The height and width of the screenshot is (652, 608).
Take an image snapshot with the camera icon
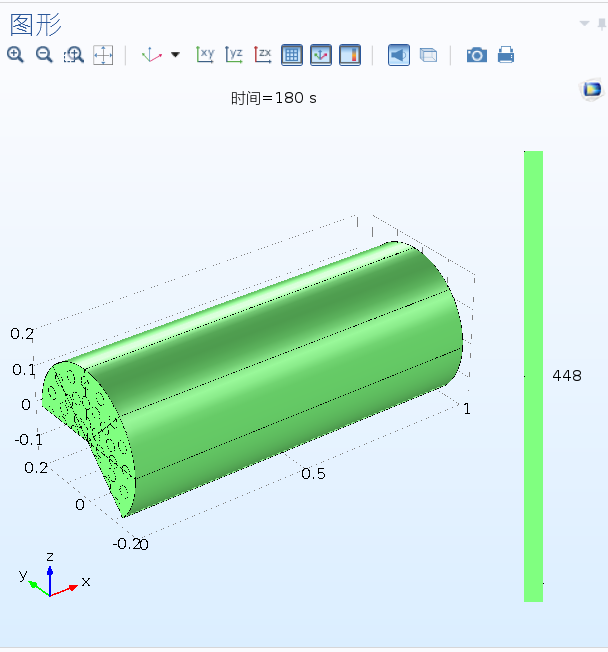coord(477,55)
